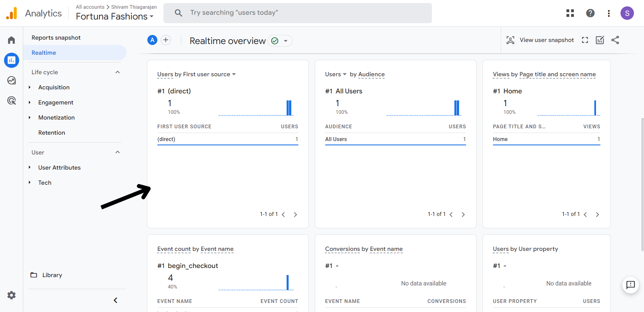The height and width of the screenshot is (312, 644).
Task: Click the View user snapshot button
Action: point(540,40)
